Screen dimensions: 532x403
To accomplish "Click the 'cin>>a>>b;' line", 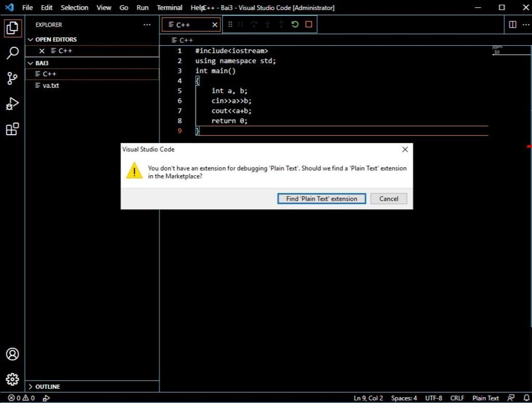I will click(231, 101).
